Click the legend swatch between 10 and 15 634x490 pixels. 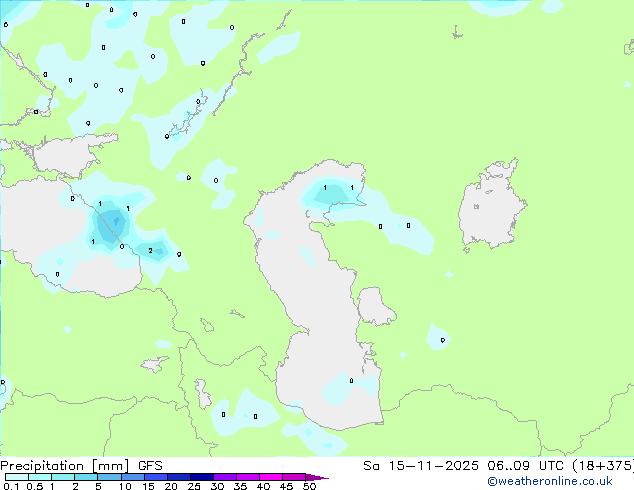[x=132, y=477]
